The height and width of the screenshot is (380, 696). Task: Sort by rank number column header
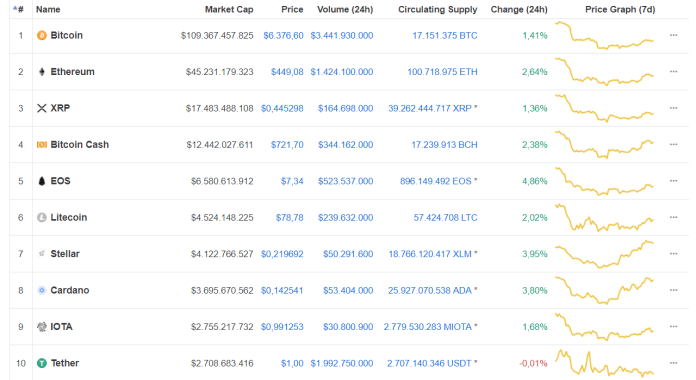19,9
